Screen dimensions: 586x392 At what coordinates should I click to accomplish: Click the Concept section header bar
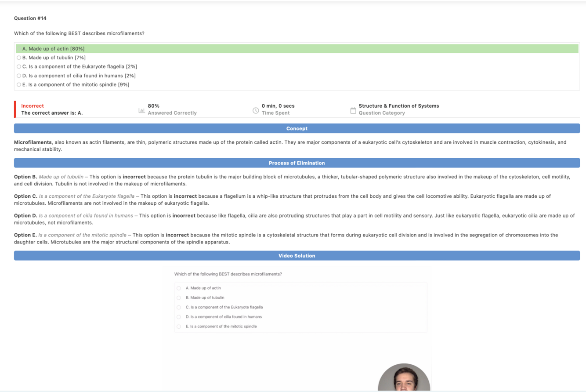coord(297,128)
